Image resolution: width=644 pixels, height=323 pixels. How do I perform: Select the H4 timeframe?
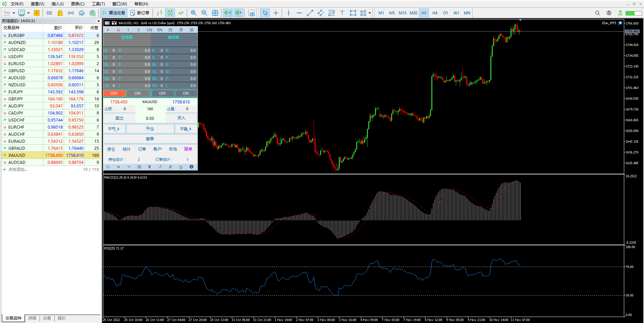pos(435,13)
